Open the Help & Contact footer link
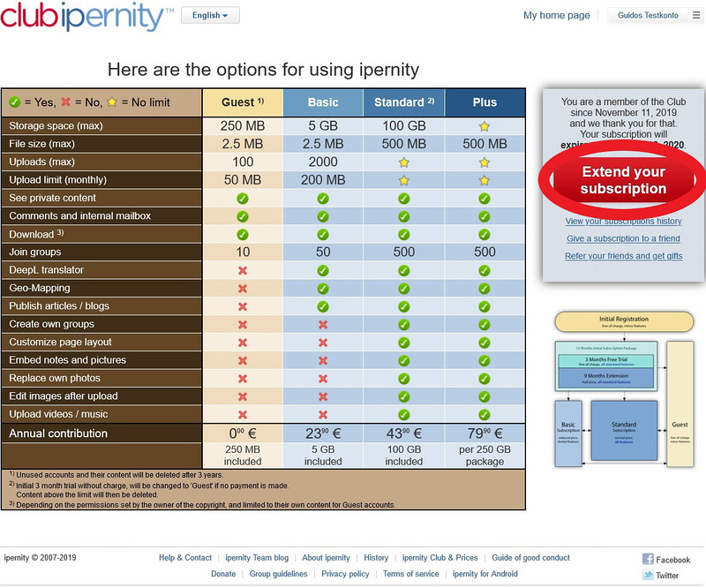This screenshot has width=706, height=588. [x=185, y=558]
